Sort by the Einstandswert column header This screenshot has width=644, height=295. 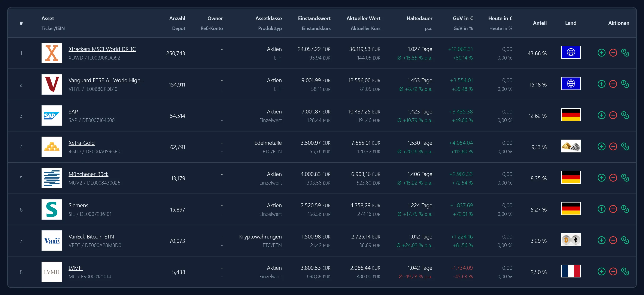coord(314,18)
